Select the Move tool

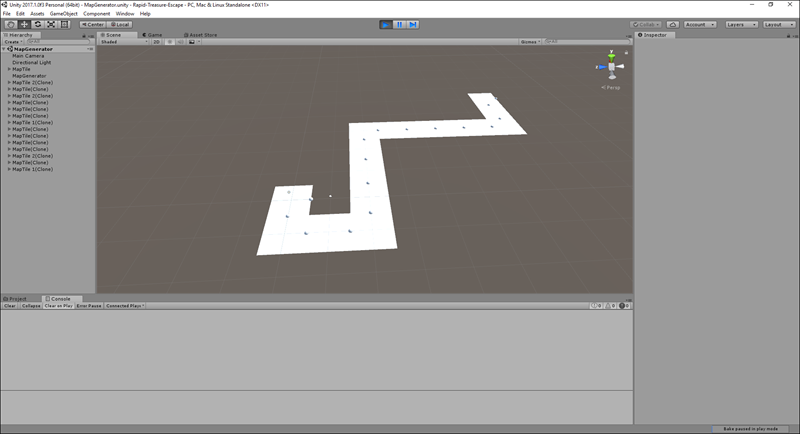point(24,24)
